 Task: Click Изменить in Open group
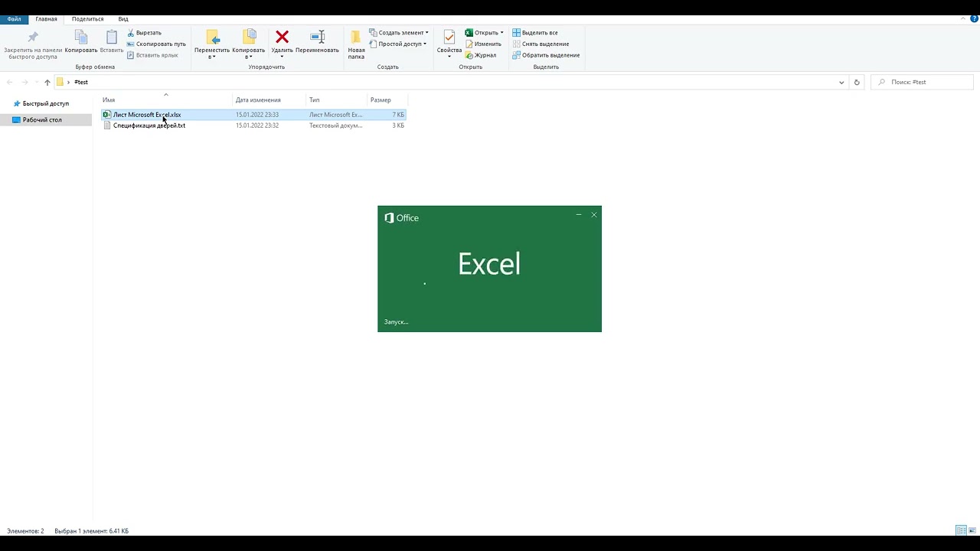483,44
